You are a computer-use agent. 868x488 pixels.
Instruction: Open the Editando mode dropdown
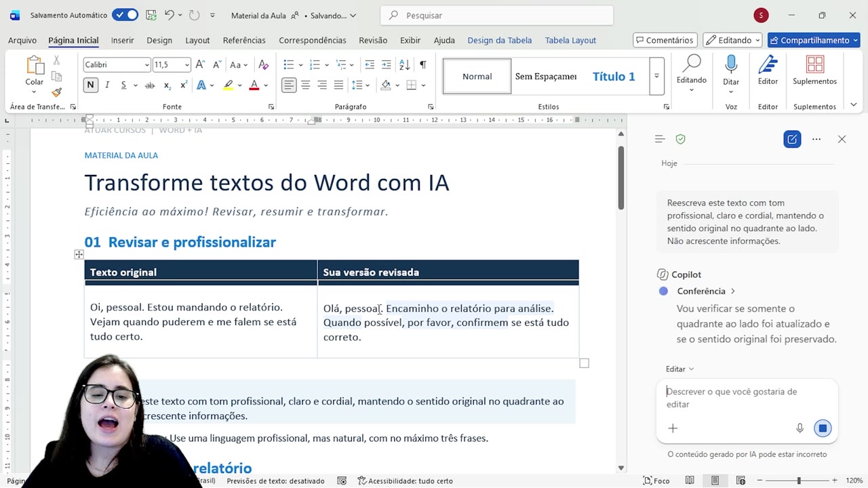(x=732, y=40)
